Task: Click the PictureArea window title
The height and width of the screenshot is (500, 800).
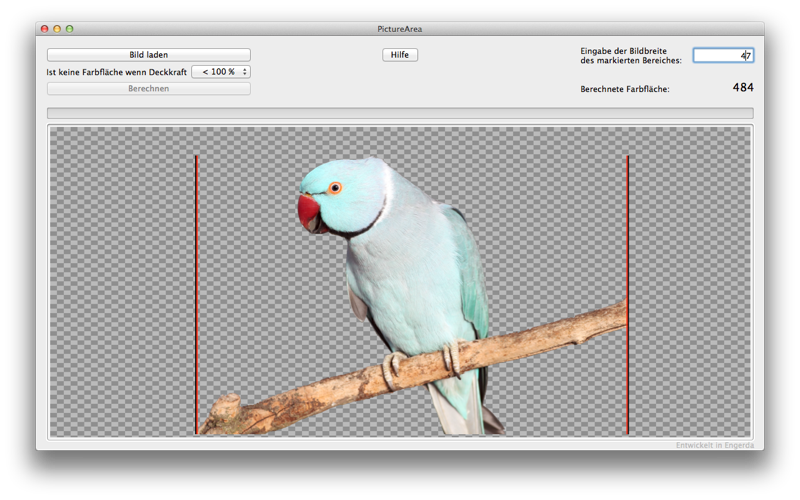Action: tap(399, 29)
